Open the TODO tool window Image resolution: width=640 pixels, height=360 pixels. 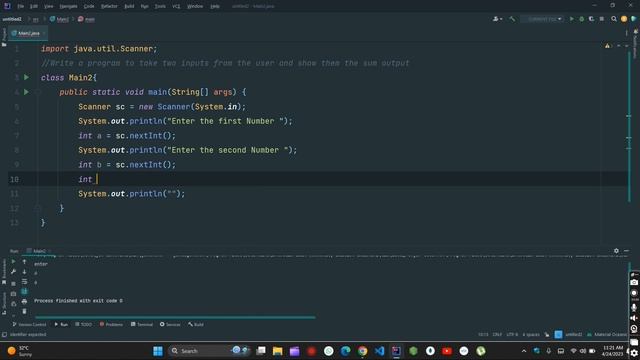(x=83, y=324)
